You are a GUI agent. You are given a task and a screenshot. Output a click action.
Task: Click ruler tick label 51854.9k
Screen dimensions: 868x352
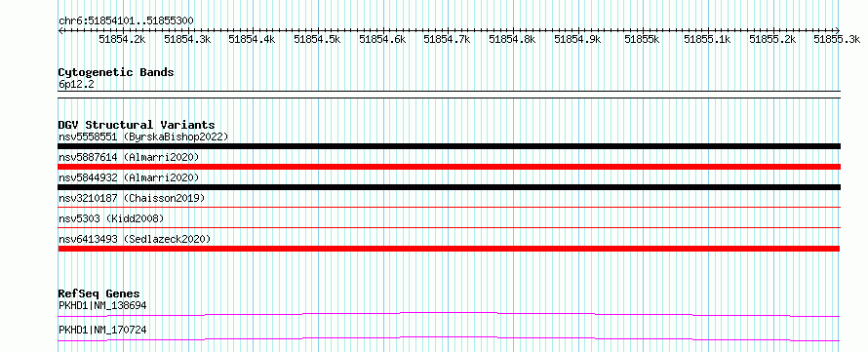[577, 39]
